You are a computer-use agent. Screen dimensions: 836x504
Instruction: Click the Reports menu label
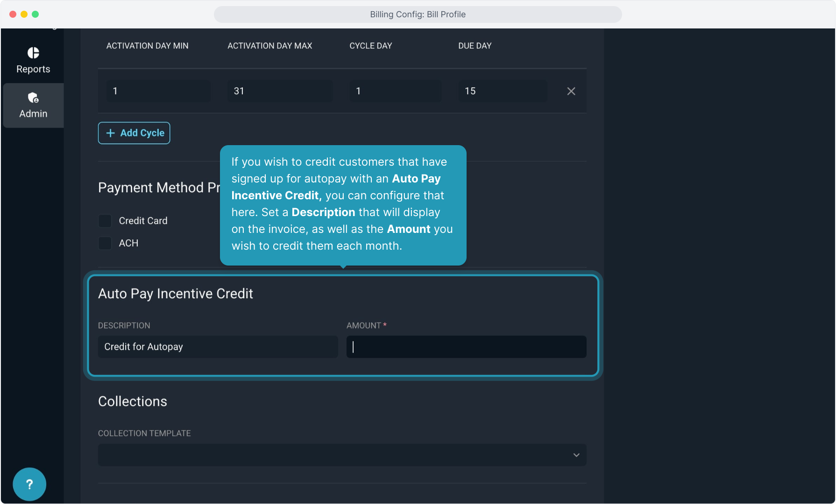pos(33,69)
